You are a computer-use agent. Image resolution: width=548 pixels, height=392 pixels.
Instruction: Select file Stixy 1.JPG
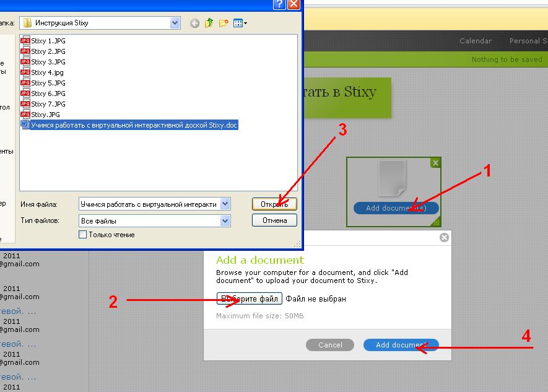43,41
